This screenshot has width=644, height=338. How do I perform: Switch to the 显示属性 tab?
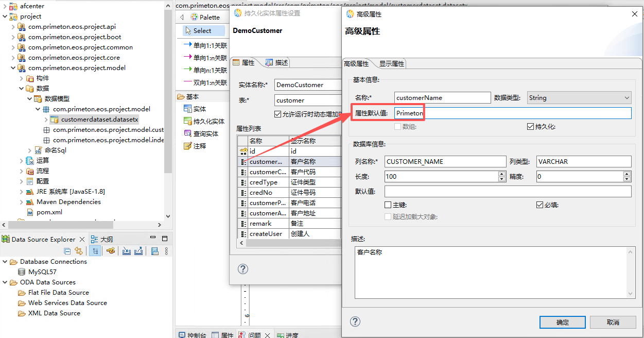point(391,64)
